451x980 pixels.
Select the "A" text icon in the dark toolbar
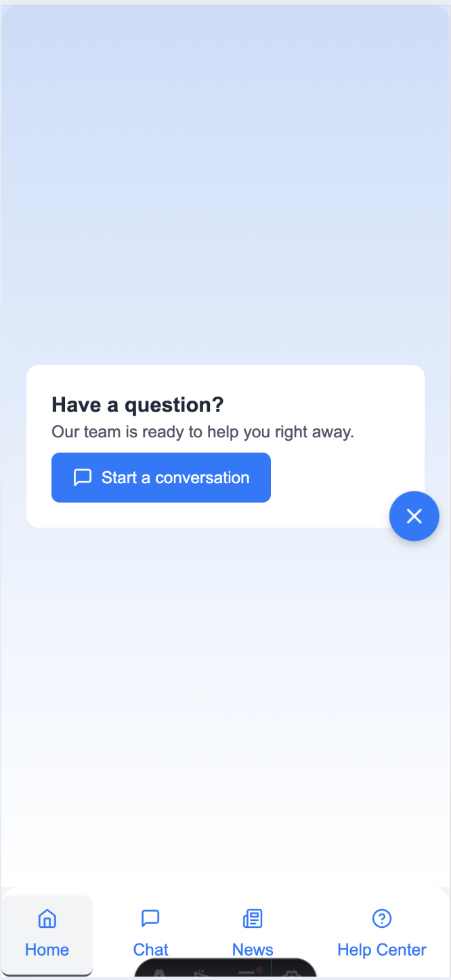tap(158, 975)
